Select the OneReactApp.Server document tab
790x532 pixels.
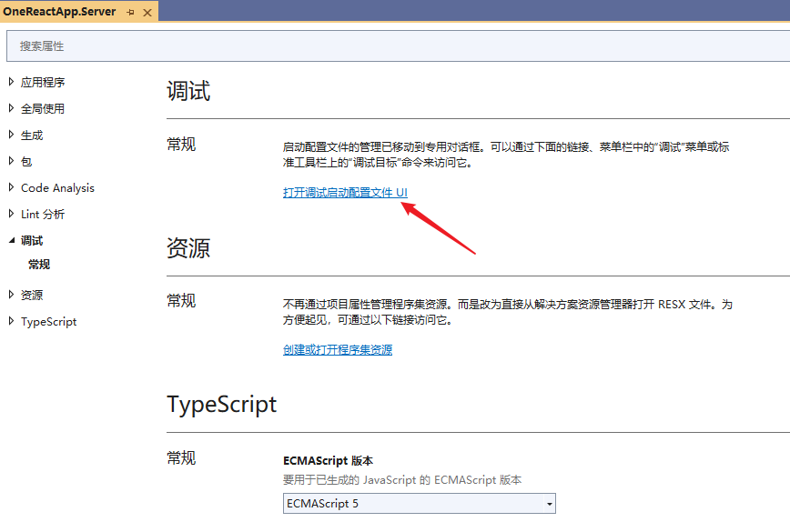click(x=61, y=12)
